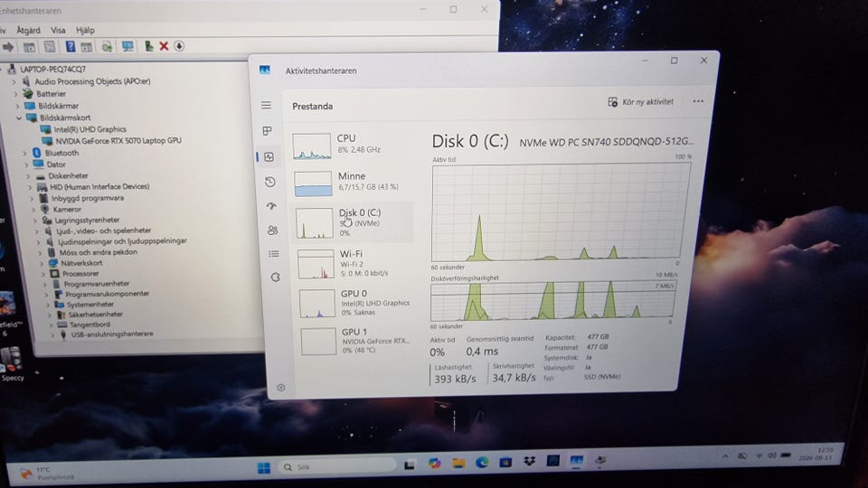This screenshot has width=868, height=488.
Task: Select HID (Human Interface Devices) category
Action: [99, 187]
